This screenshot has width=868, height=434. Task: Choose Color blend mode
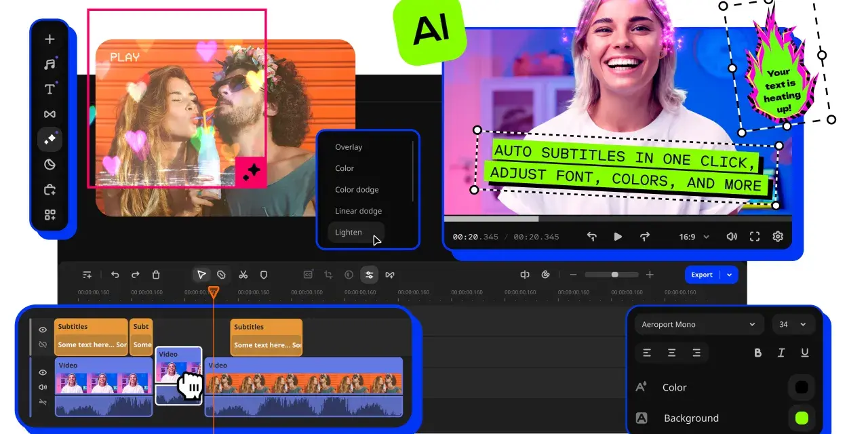coord(344,168)
